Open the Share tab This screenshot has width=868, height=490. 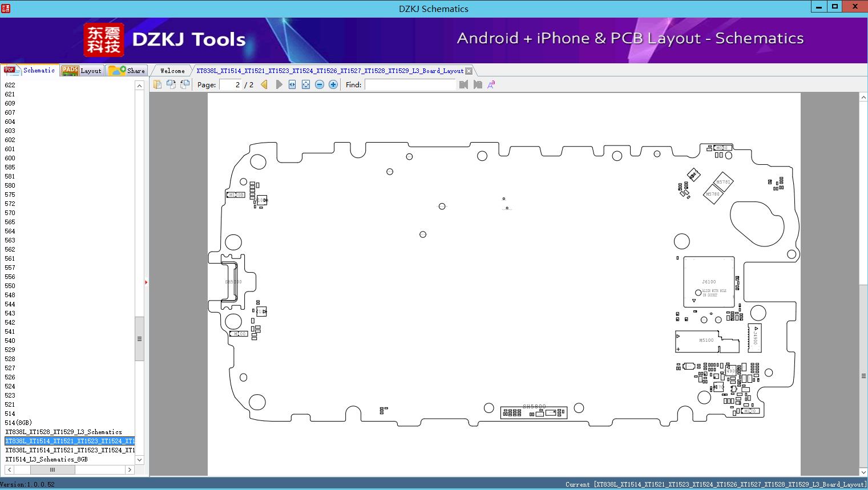click(127, 71)
